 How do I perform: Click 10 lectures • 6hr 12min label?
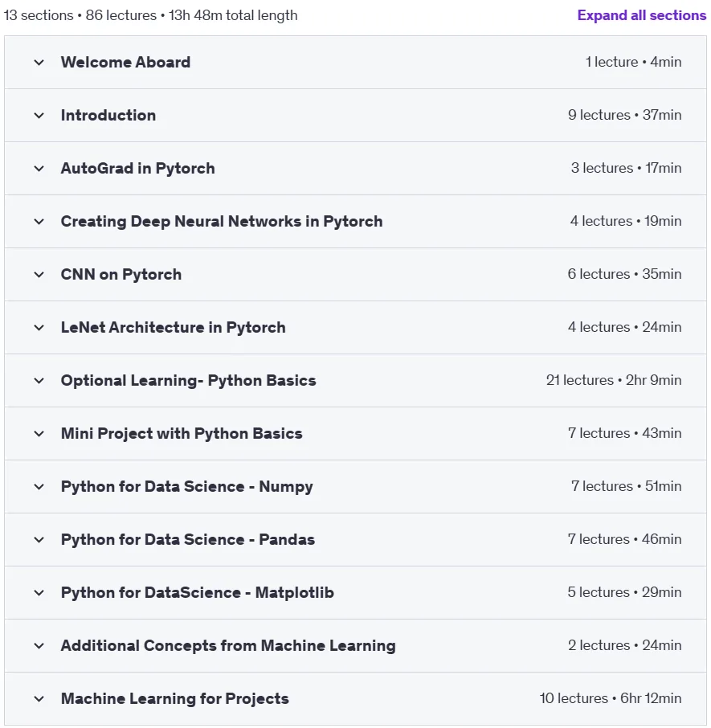[611, 698]
